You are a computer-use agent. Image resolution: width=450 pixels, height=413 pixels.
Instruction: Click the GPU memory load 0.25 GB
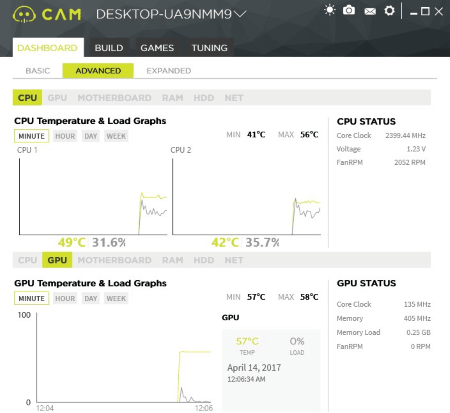coord(418,332)
